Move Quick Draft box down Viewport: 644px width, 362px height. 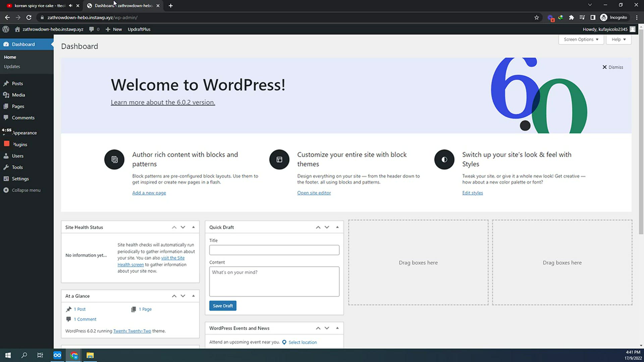coord(327,227)
